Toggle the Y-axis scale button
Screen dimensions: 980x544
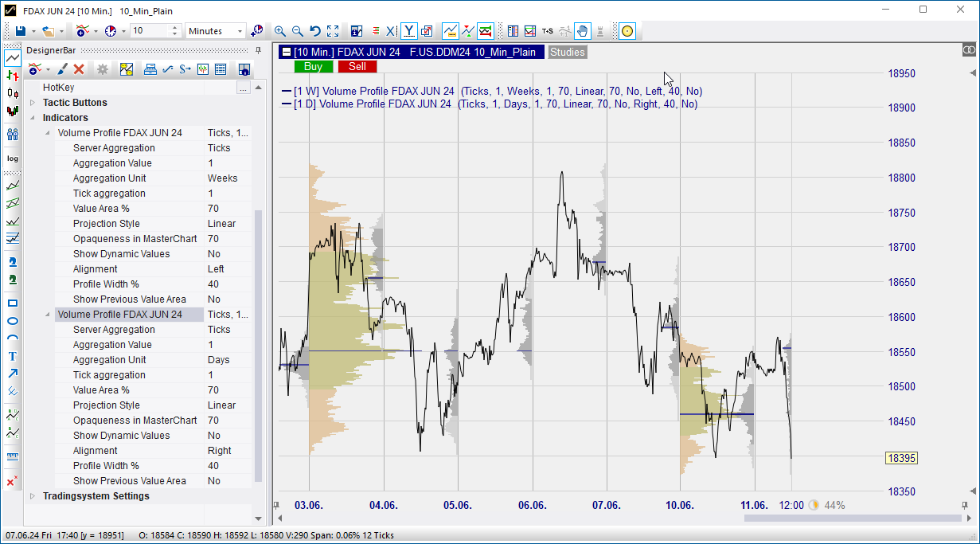408,31
